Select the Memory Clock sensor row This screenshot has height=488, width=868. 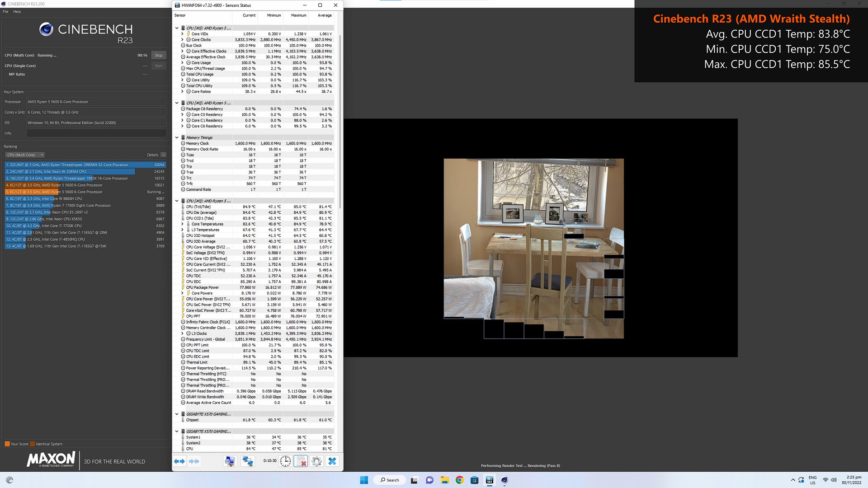256,143
